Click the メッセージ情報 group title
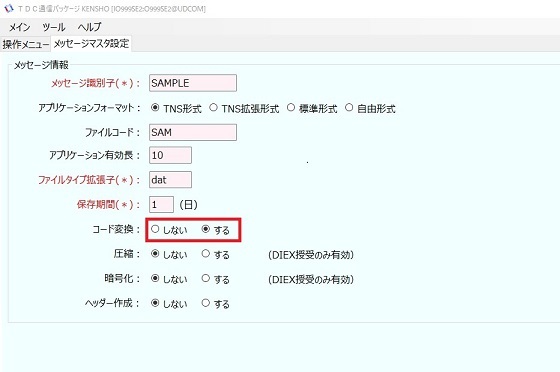The width and height of the screenshot is (560, 372). (41, 65)
